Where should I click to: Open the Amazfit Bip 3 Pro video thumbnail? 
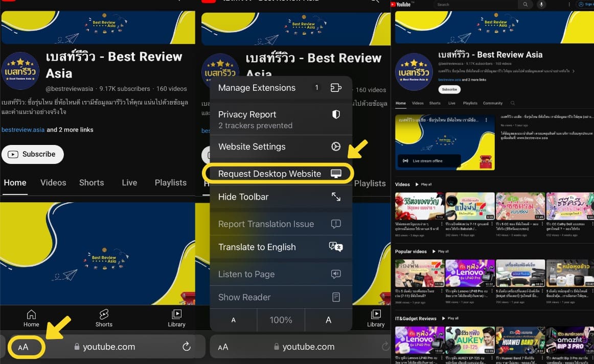pyautogui.click(x=570, y=341)
